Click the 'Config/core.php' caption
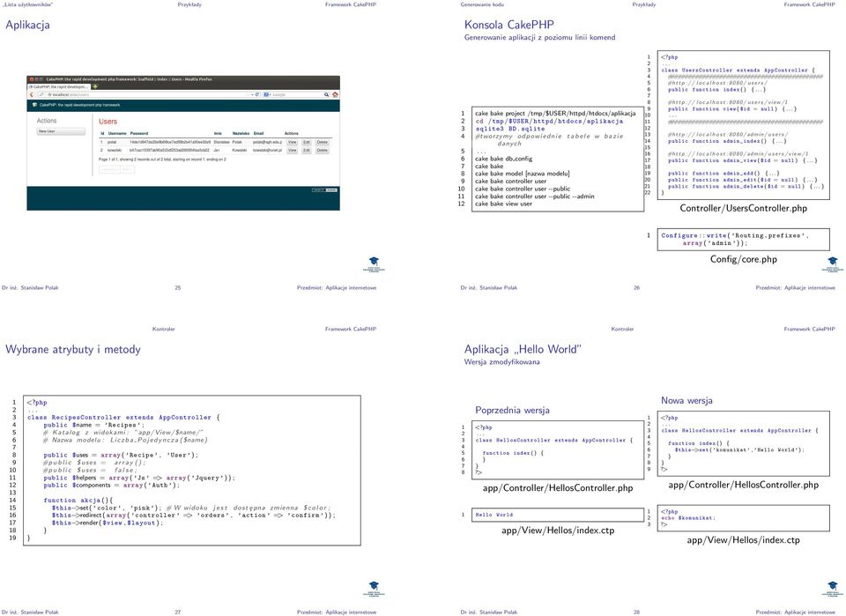Image resolution: width=846 pixels, height=616 pixels. click(x=744, y=259)
